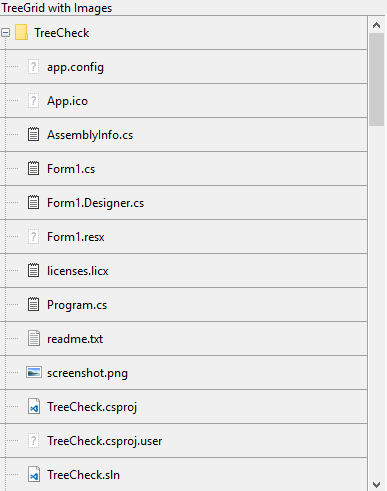Click the notepad icon beside Form1.cs
Viewport: 387px width, 491px height.
(x=33, y=168)
